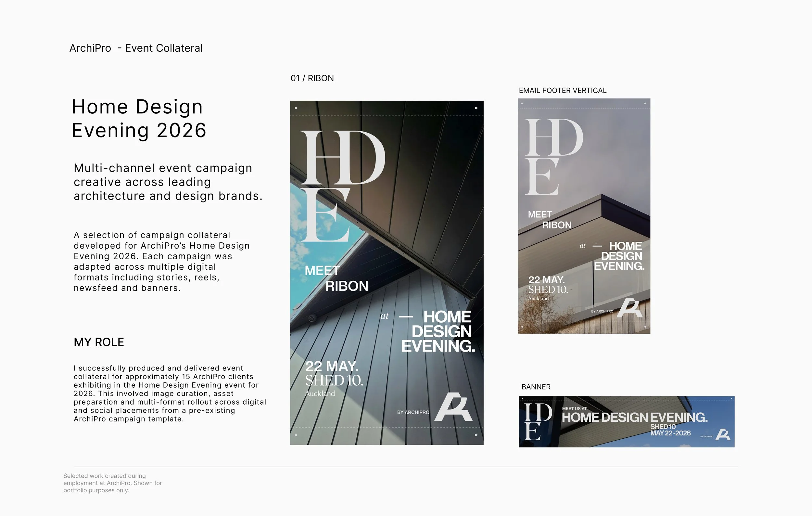Click the 'ArchiPro - Event Collateral' header text
812x516 pixels.
[x=136, y=48]
